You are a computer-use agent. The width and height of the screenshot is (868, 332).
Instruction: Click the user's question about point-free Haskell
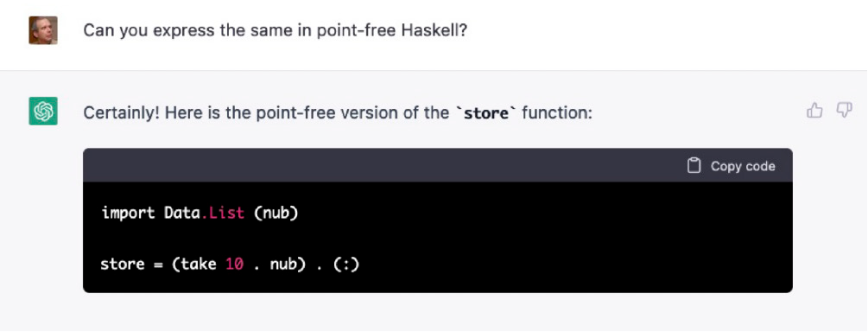[x=276, y=30]
